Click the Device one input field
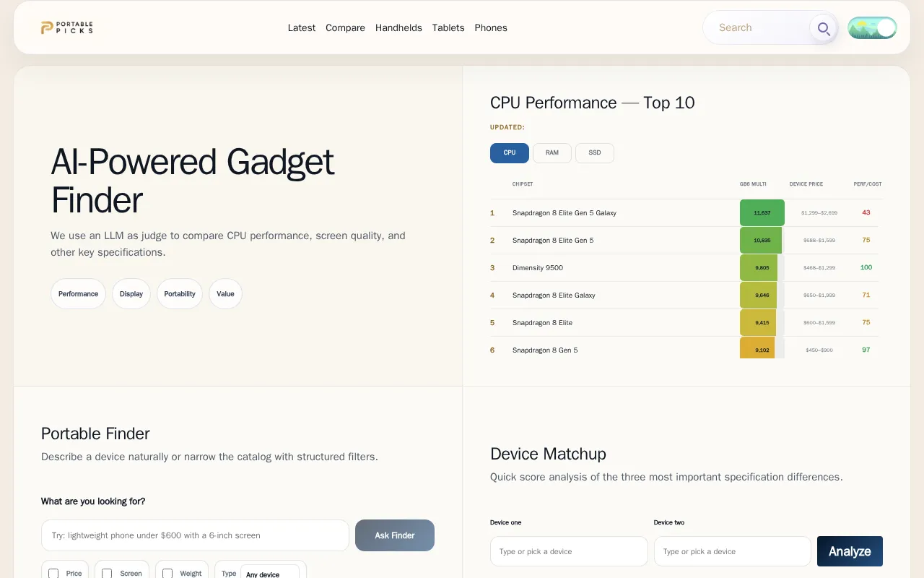The width and height of the screenshot is (924, 578). [x=569, y=551]
